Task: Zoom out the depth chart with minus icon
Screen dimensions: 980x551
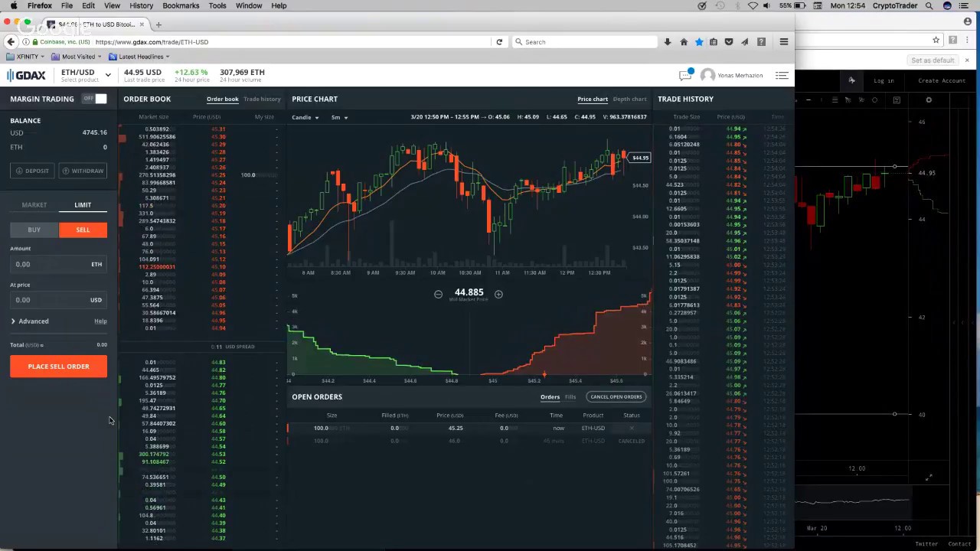Action: coord(438,294)
